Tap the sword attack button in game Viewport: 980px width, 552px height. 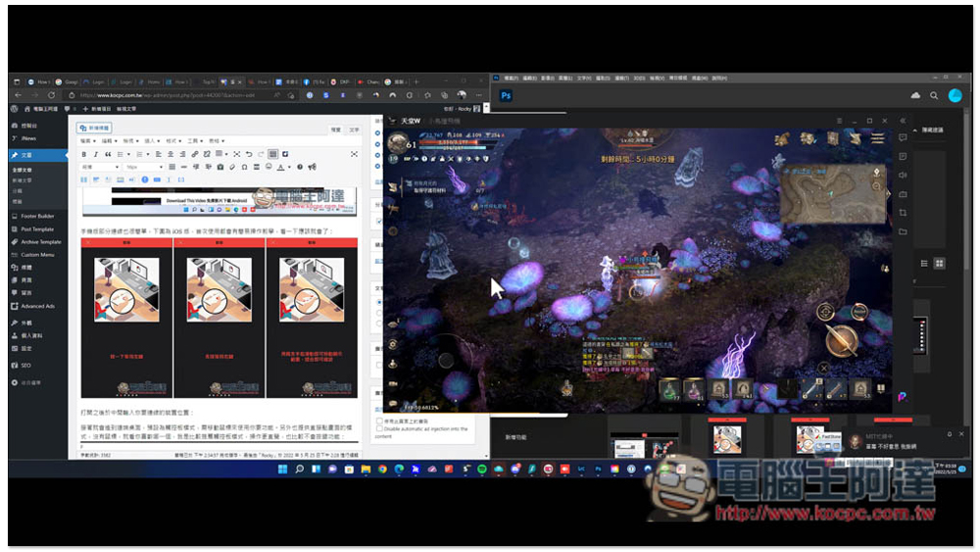coord(841,340)
